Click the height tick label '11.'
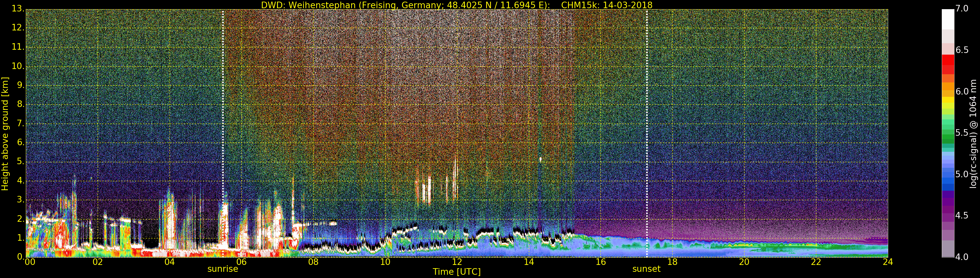The image size is (980, 278). click(x=18, y=47)
